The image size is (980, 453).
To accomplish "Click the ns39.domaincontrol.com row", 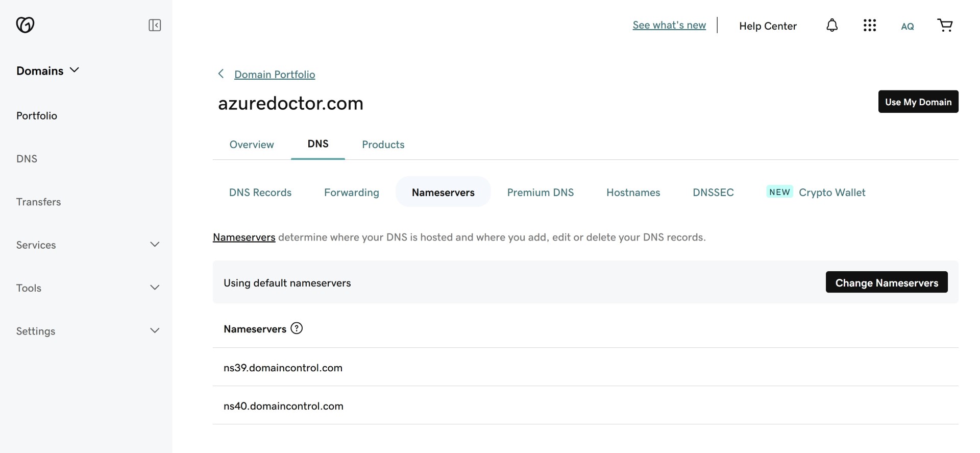I will (585, 367).
